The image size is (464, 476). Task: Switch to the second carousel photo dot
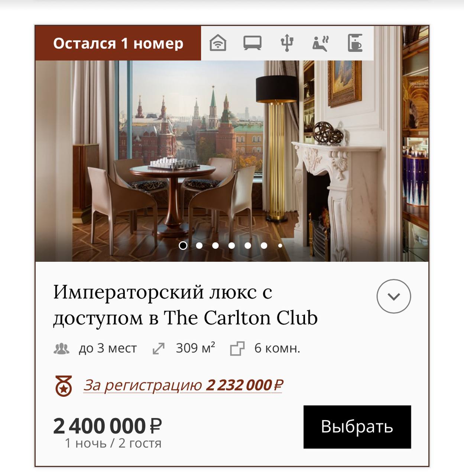tap(199, 245)
